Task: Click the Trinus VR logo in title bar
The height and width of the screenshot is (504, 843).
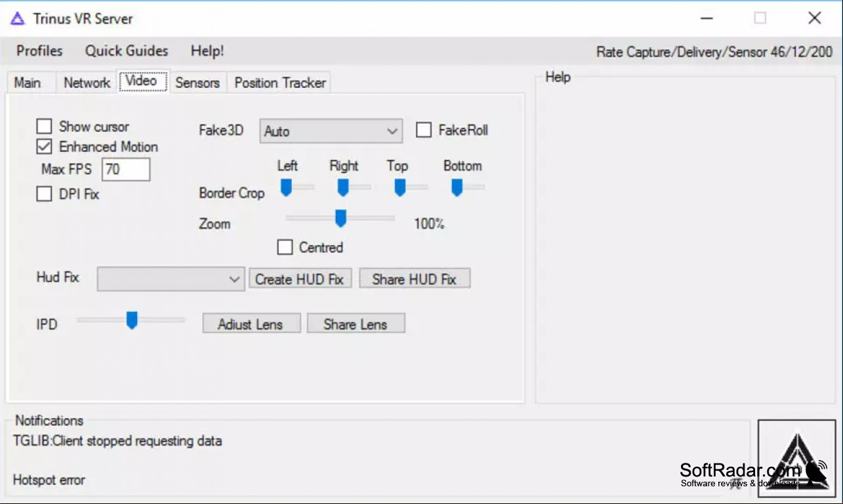Action: (17, 18)
